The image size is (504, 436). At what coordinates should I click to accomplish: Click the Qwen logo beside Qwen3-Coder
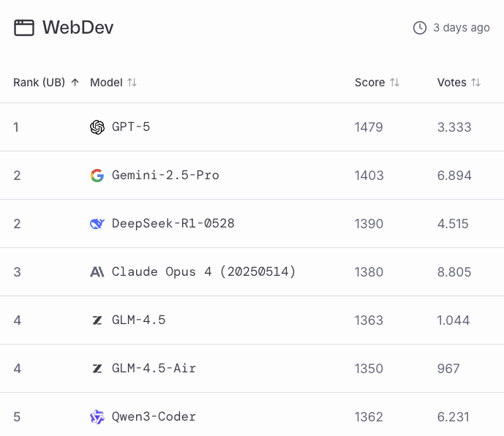pos(97,417)
